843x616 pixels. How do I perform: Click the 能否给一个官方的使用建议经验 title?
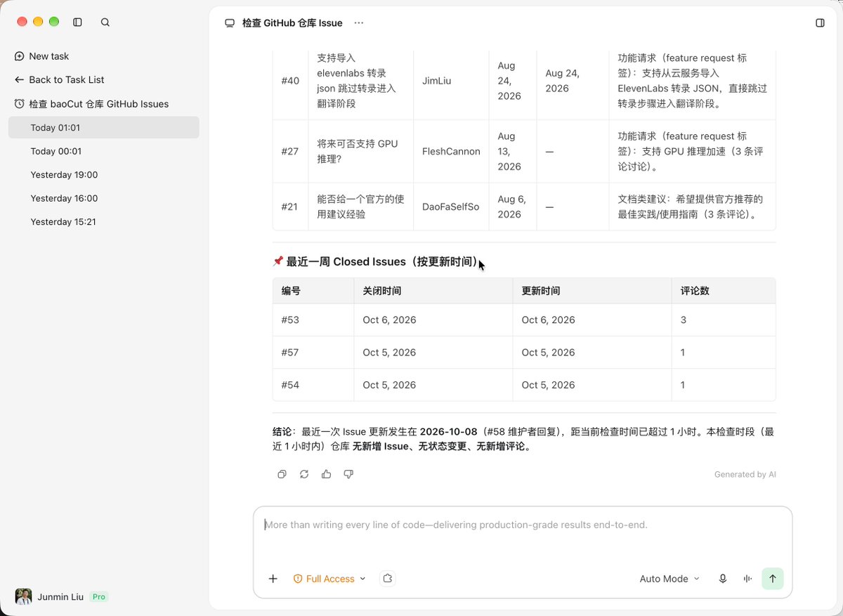[360, 207]
